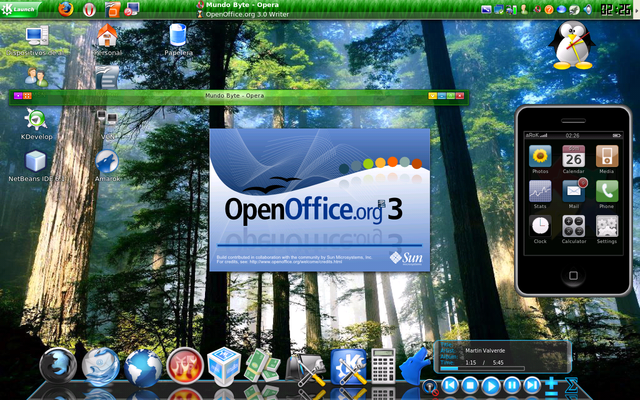Launch VirtualBox cube from the dock
Viewport: 640px width, 400px height.
point(224,367)
